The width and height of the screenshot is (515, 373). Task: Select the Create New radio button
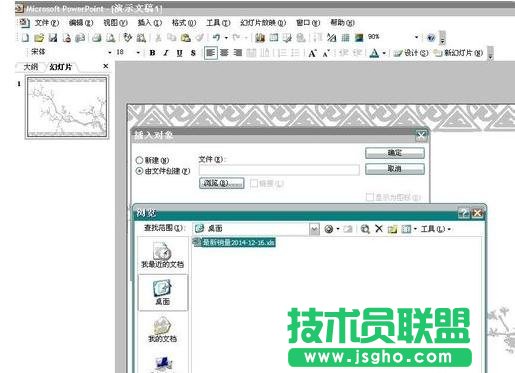coord(139,160)
